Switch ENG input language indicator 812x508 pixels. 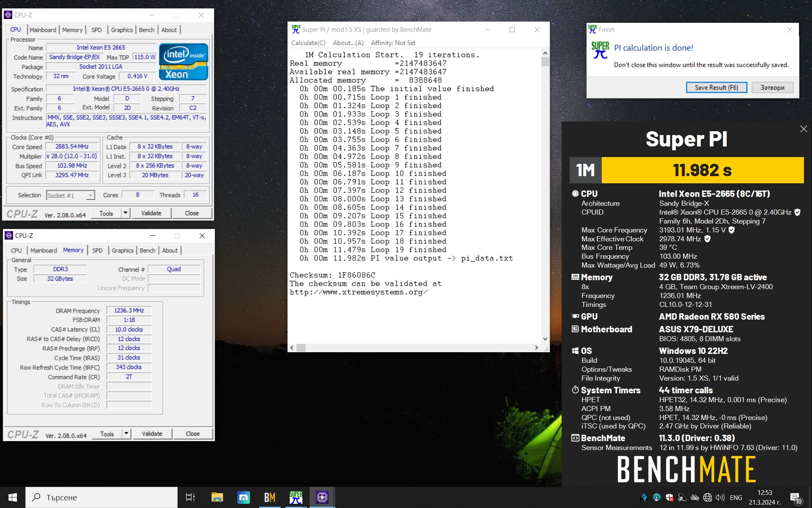[736, 497]
